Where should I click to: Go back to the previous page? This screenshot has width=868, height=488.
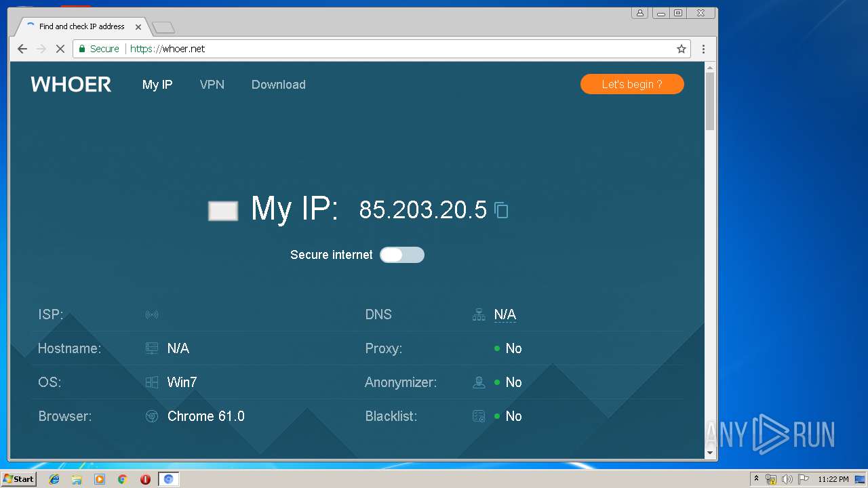(x=22, y=49)
